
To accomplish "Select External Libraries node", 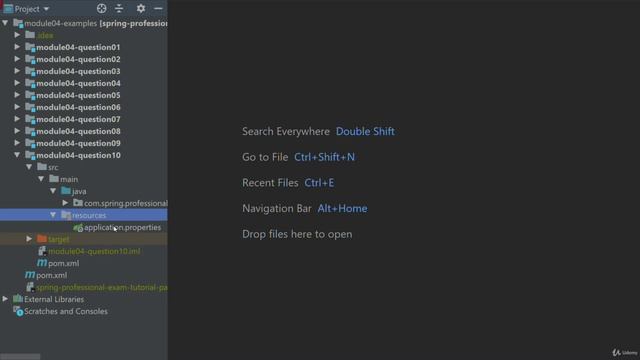I will (x=54, y=299).
